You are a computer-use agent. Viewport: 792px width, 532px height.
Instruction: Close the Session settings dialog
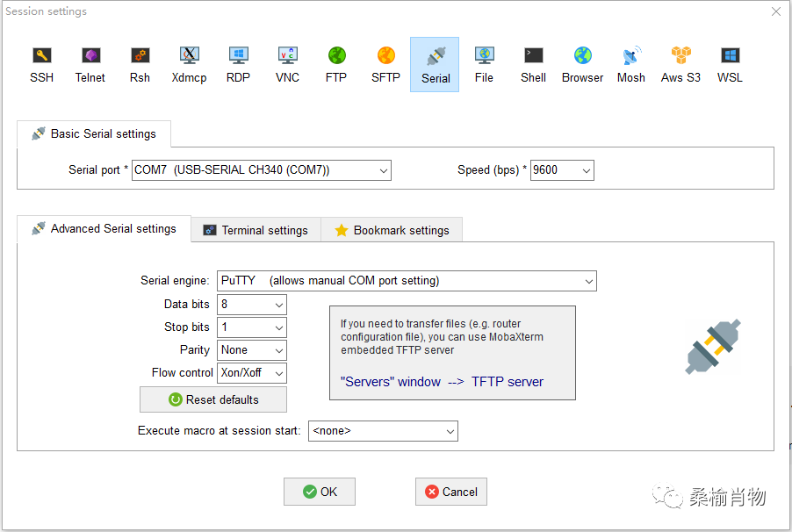(776, 11)
